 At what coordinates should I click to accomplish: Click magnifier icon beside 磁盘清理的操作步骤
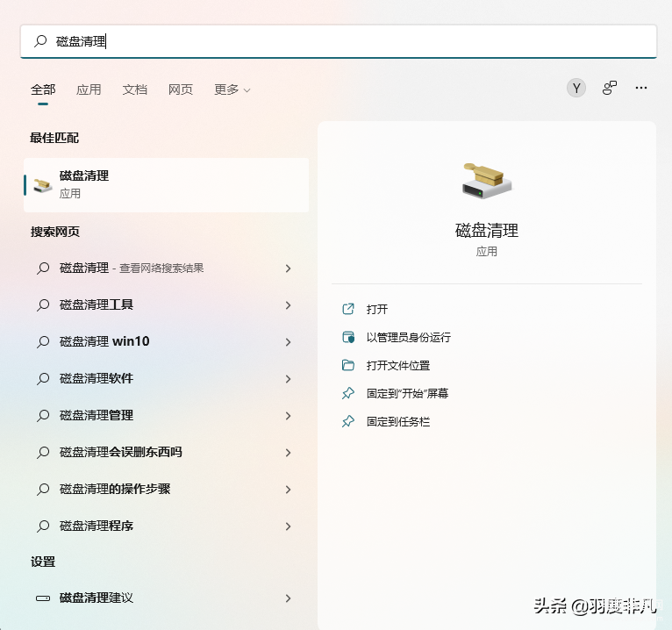tap(43, 490)
